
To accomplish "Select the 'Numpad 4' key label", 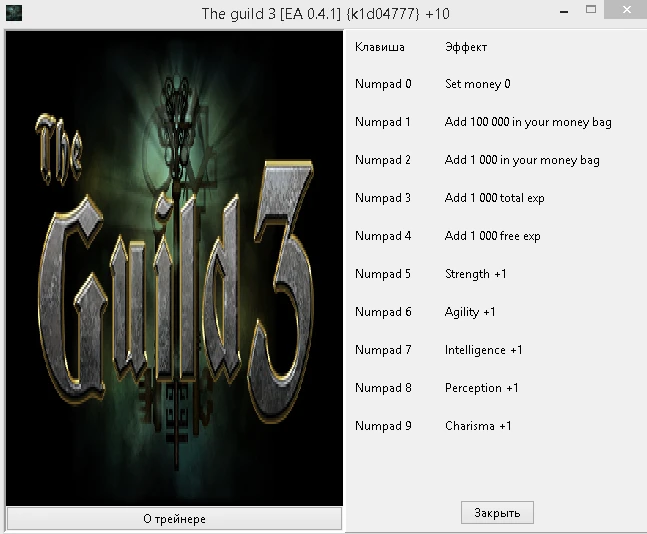I will (383, 236).
